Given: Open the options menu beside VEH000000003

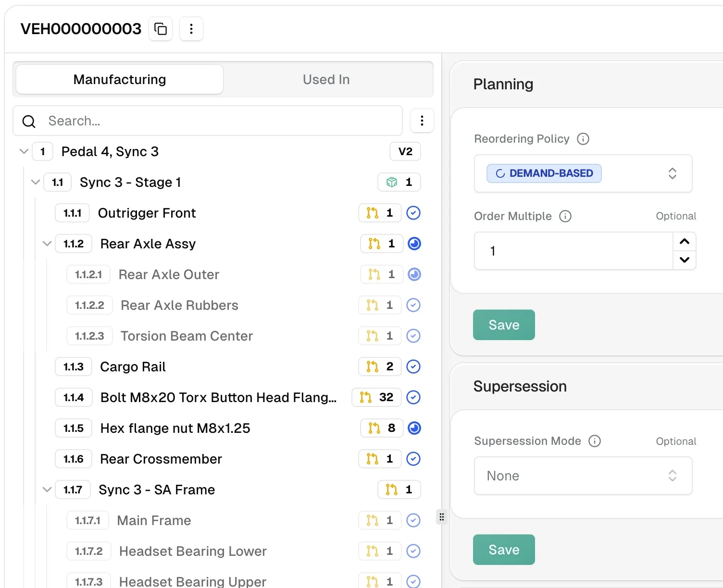Looking at the screenshot, I should [191, 29].
